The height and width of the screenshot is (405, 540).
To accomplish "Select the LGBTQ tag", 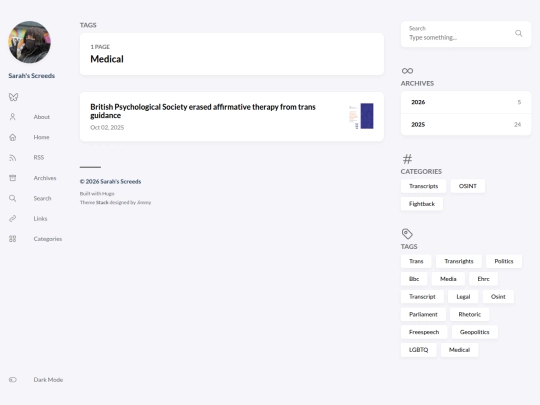I will pyautogui.click(x=418, y=350).
